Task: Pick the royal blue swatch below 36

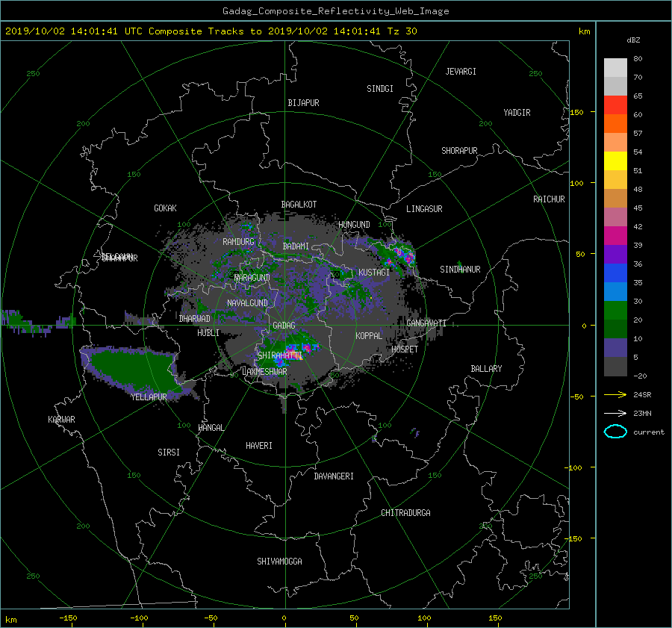Action: (x=615, y=273)
